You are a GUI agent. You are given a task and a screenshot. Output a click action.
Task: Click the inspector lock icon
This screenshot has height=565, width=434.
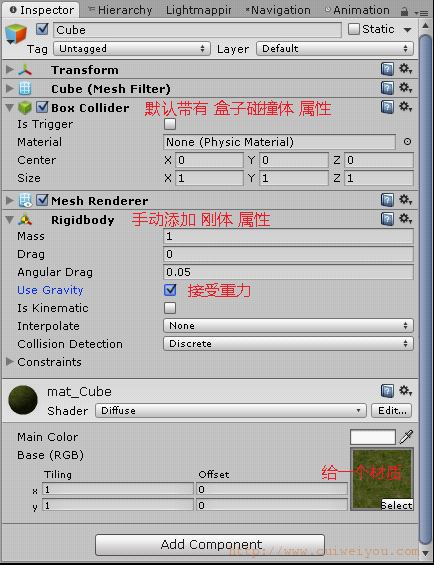click(x=404, y=12)
